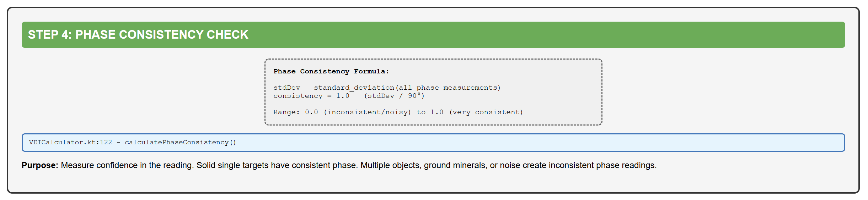Click the '(inconsistent/noisy)' text
This screenshot has width=868, height=200.
point(367,112)
